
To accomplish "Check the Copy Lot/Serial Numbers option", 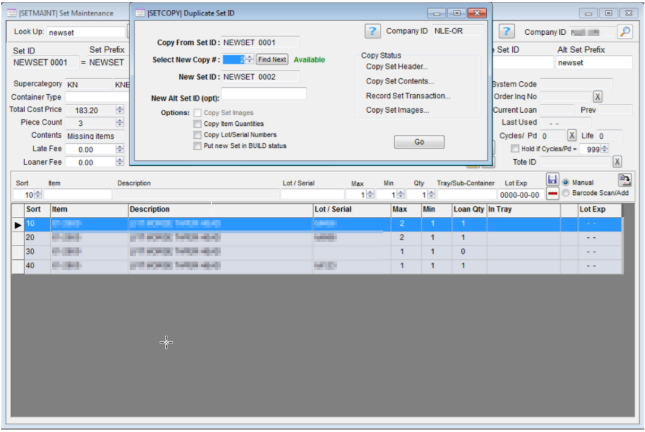I will [x=197, y=134].
